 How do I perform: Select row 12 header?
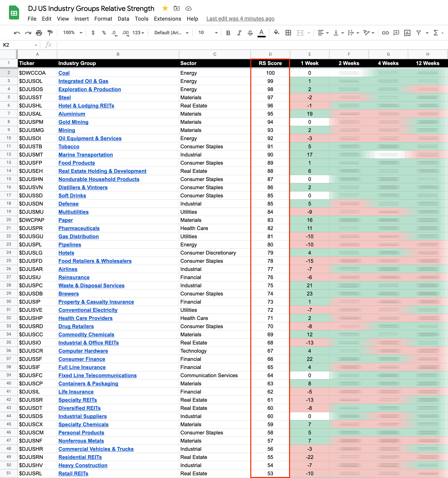pyautogui.click(x=9, y=154)
